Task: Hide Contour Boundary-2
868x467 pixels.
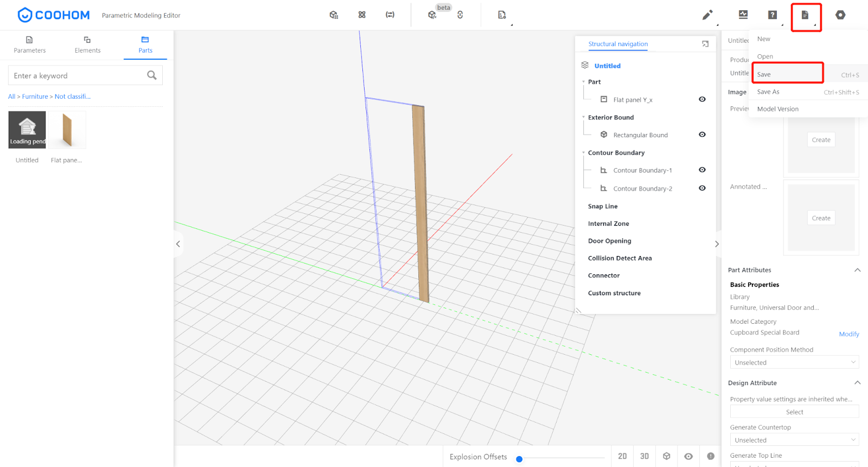Action: coord(702,188)
